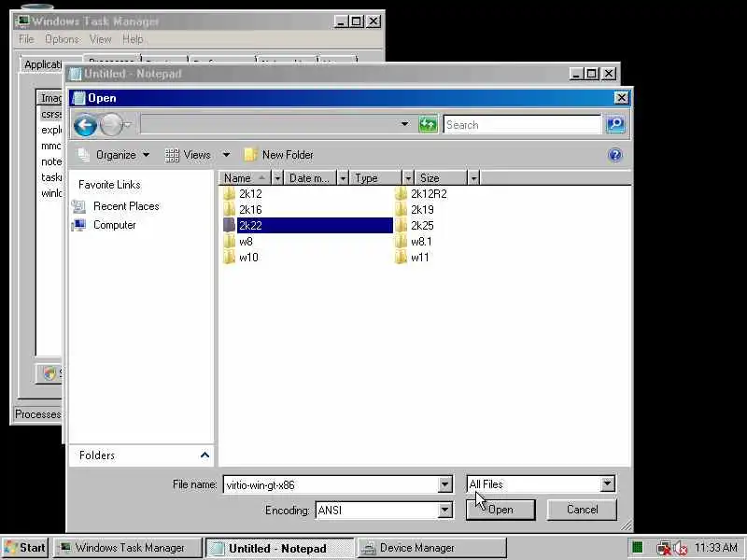
Task: Open the Date modified column filter dropdown
Action: tap(343, 178)
